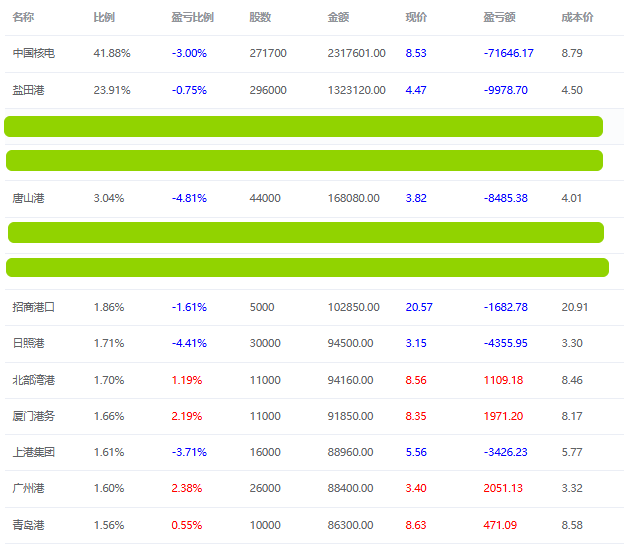624x544 pixels.
Task: Click the amount 91850.00
Action: 350,416
